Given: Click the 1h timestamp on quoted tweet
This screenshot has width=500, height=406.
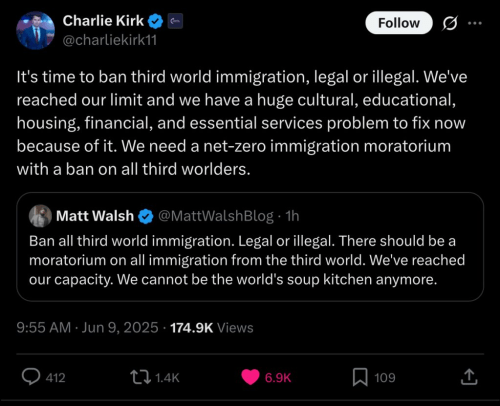Looking at the screenshot, I should pos(292,216).
